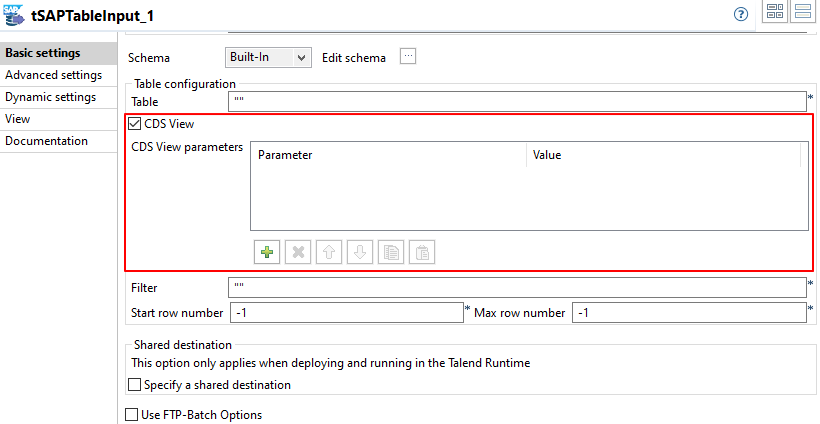Screen dimensions: 820x424
Task: Click the delete row X icon
Action: tap(297, 253)
